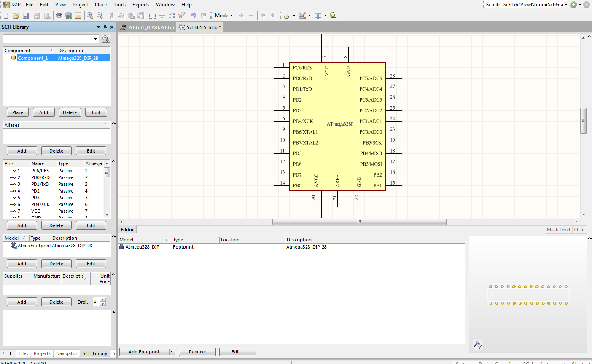
Task: Click the Mask Level button
Action: (x=558, y=230)
